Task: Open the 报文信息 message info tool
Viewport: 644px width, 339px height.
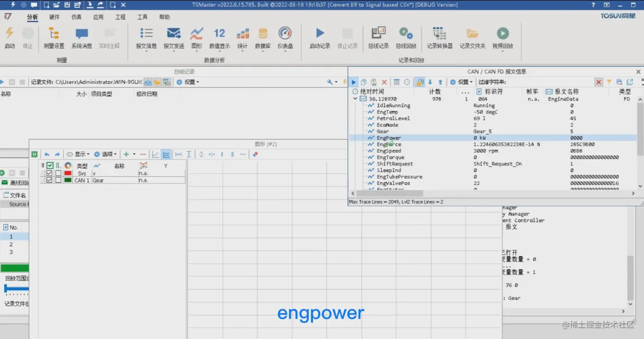Action: coord(146,38)
